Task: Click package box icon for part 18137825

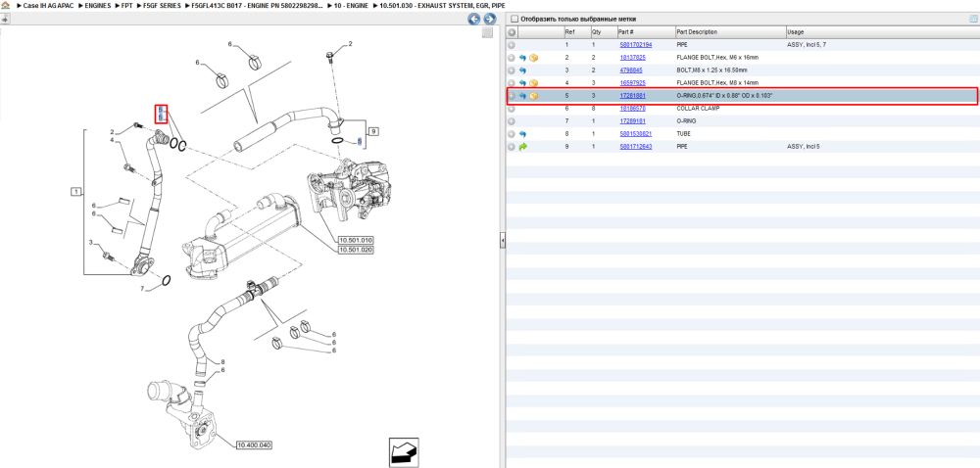Action: tap(534, 58)
